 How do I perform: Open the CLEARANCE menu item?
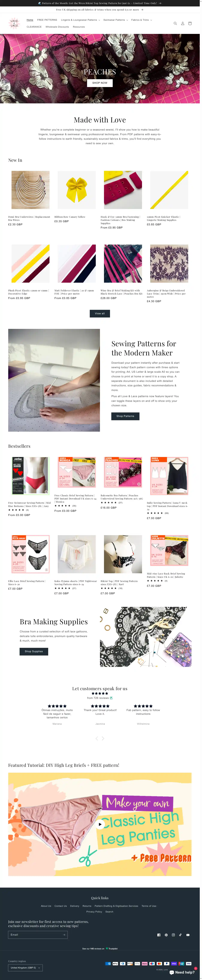coord(34,27)
